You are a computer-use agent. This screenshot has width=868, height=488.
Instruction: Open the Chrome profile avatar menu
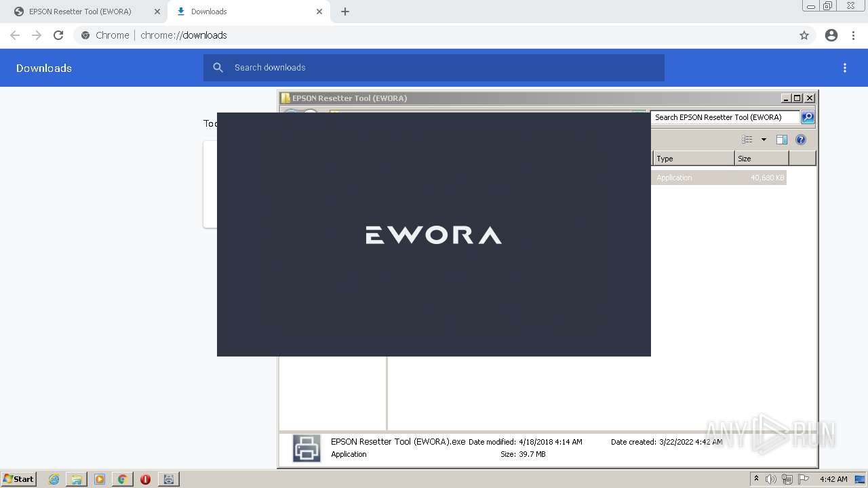coord(831,35)
